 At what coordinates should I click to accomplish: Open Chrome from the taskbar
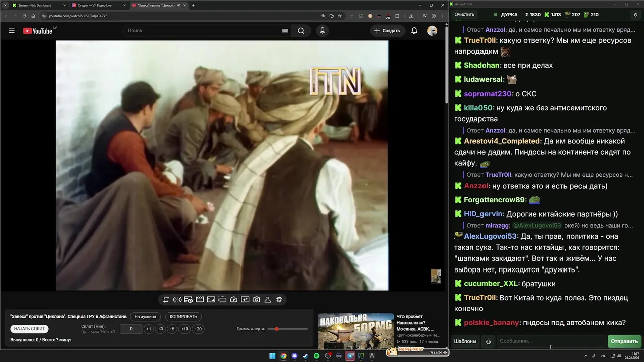tap(283, 356)
